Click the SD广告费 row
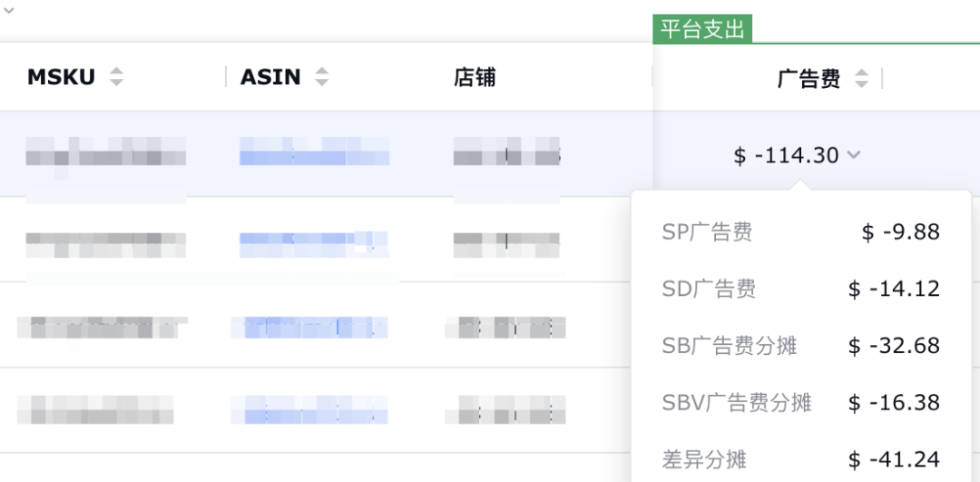Screen dimensions: 980x482 [800, 289]
